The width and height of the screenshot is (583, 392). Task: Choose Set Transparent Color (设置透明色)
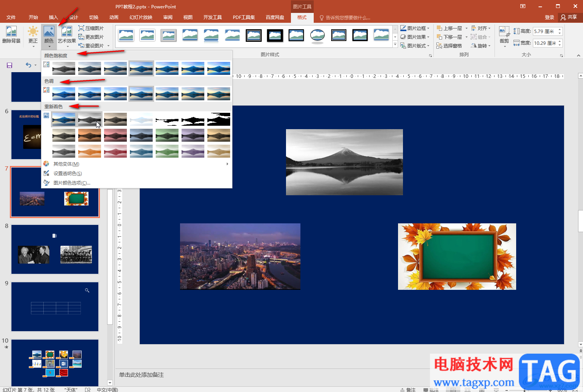137,174
